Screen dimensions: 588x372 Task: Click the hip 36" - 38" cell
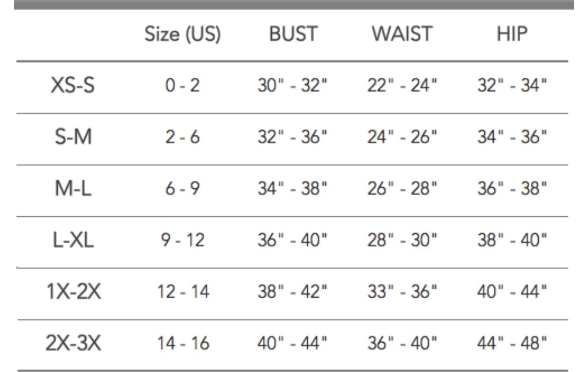pos(512,189)
